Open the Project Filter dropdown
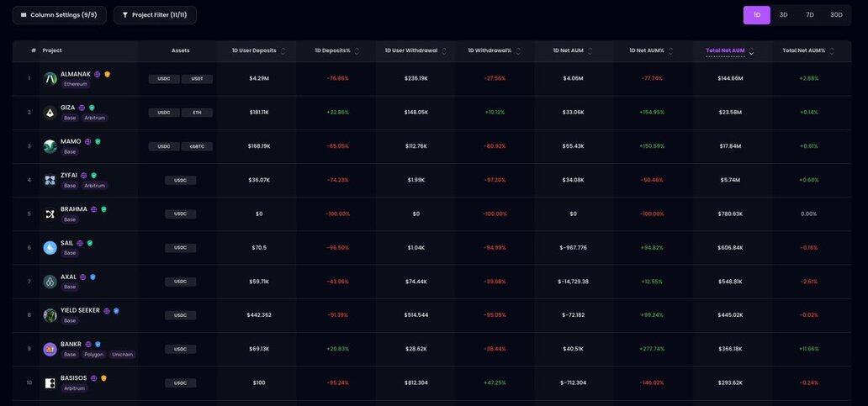The image size is (868, 406). (155, 15)
